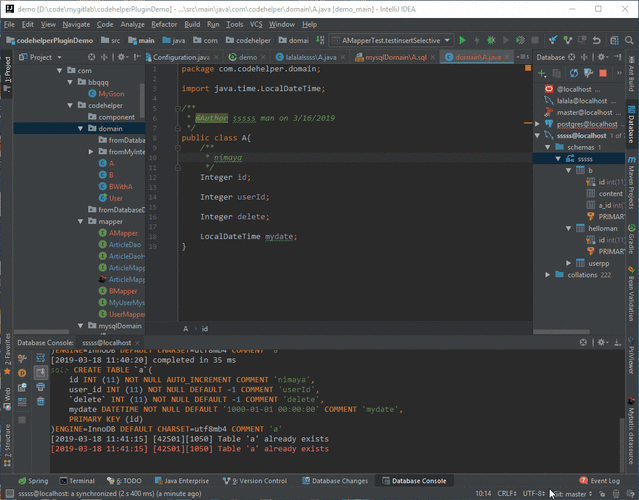Open 9: Version Control tool window

(x=255, y=481)
